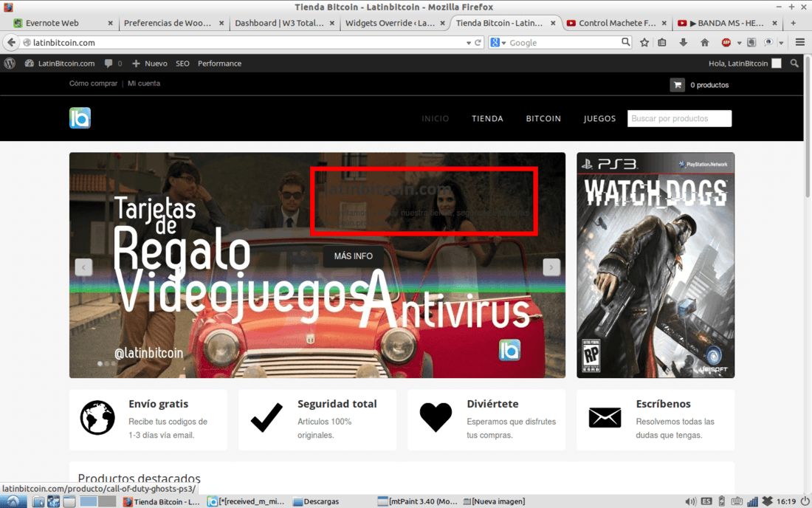
Task: Expand the URL bar history dropdown arrow
Action: coord(468,43)
